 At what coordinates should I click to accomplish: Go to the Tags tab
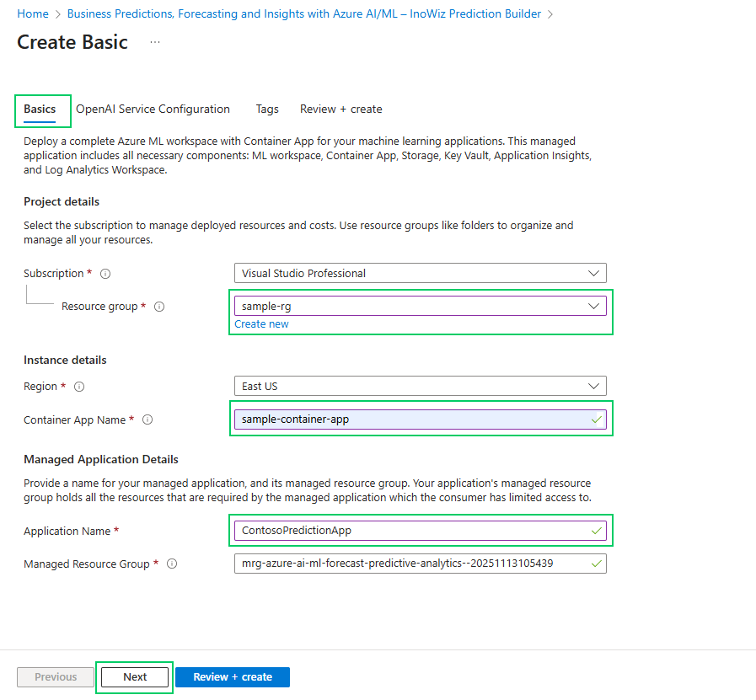point(267,110)
